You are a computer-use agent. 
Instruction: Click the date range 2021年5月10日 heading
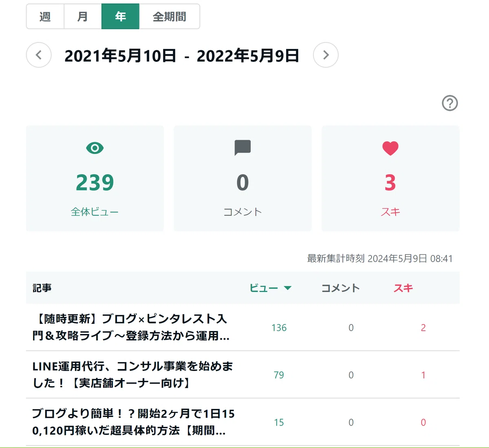tap(120, 55)
